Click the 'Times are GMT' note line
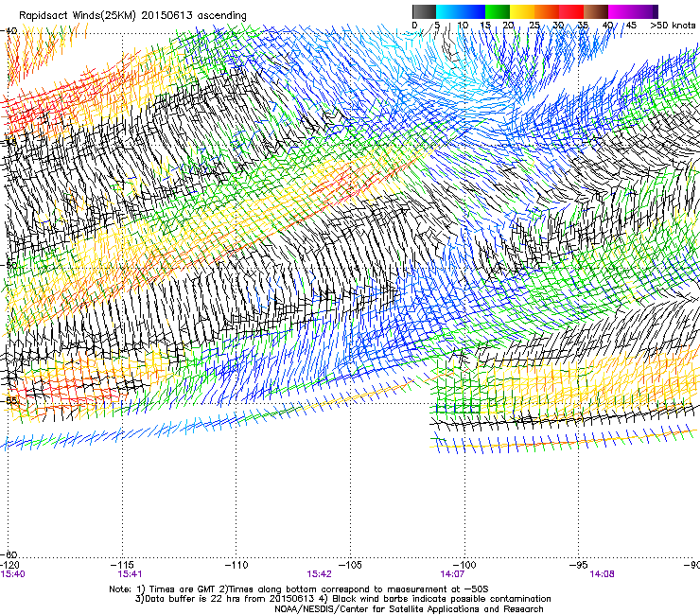Screen dimensions: 700x615 point(299,589)
